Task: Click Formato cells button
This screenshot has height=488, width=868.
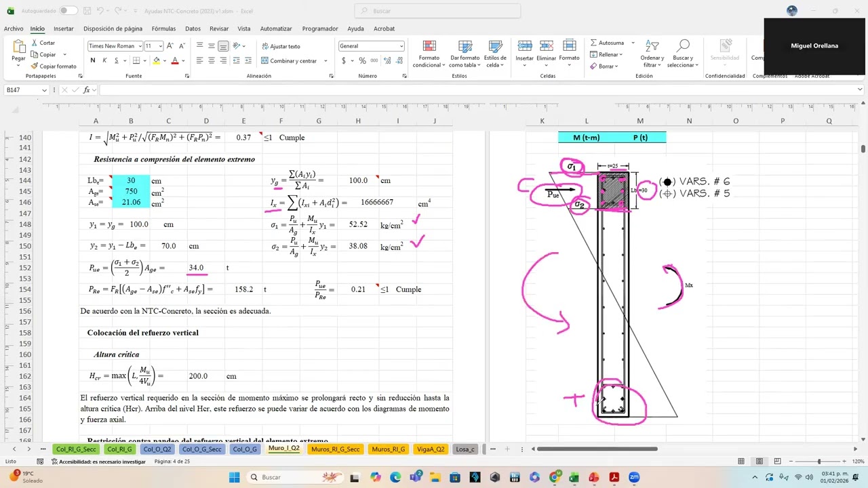Action: point(569,54)
